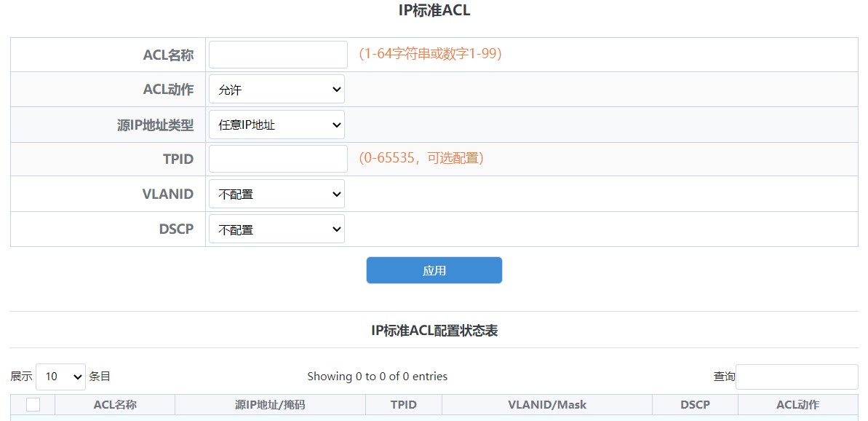Expand the 源IP地址类型 dropdown

(276, 125)
